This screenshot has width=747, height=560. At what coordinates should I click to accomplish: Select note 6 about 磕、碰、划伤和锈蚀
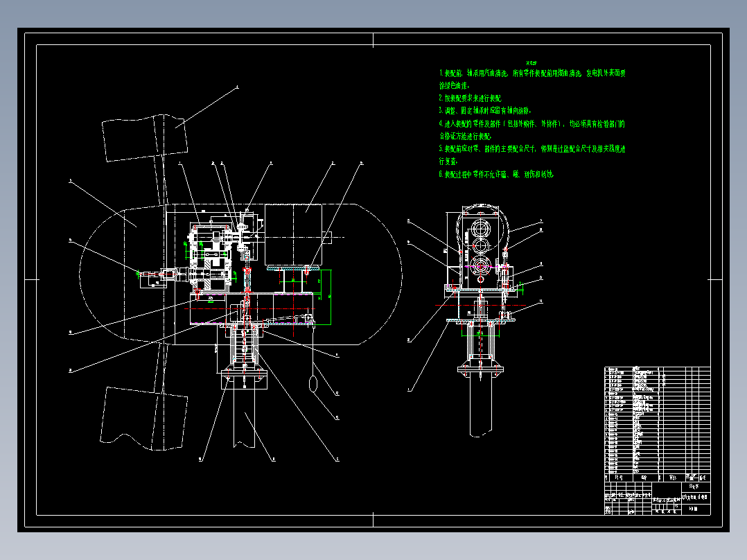tap(496, 175)
